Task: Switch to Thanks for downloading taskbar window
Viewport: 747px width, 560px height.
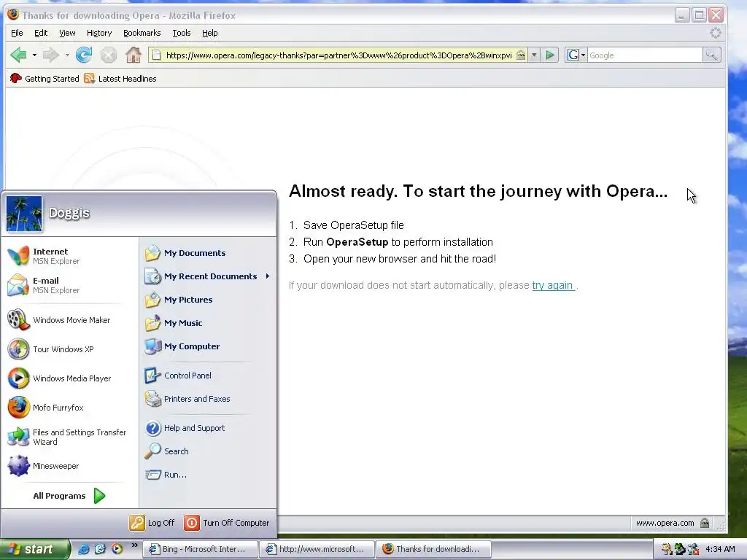Action: [433, 549]
